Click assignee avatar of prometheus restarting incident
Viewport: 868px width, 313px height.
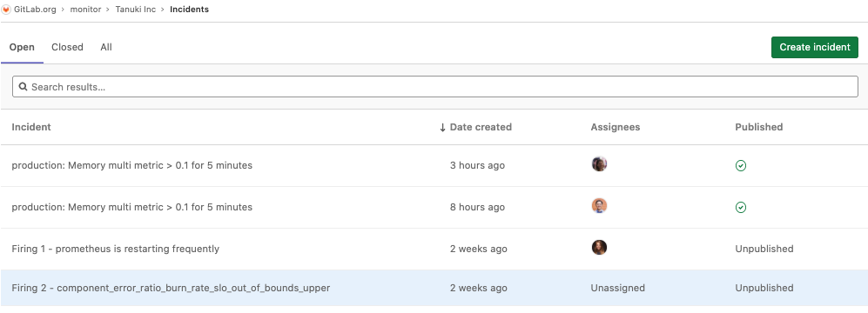click(599, 247)
